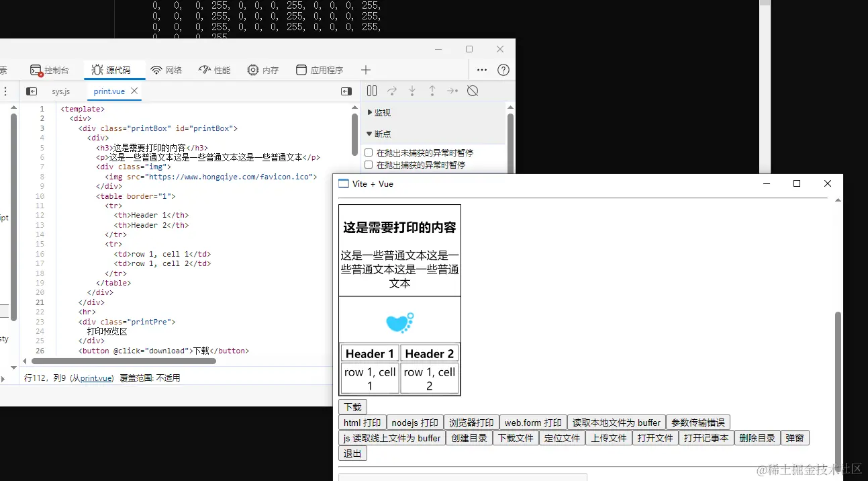Click the 读取本地文件为 buffer button
This screenshot has width=868, height=481.
pos(616,423)
